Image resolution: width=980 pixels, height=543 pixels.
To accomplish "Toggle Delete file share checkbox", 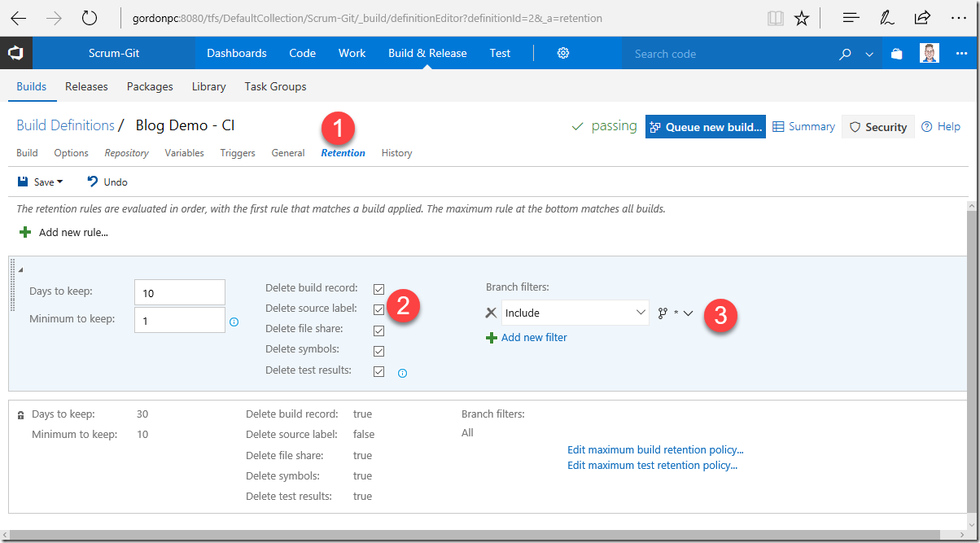I will pos(379,331).
